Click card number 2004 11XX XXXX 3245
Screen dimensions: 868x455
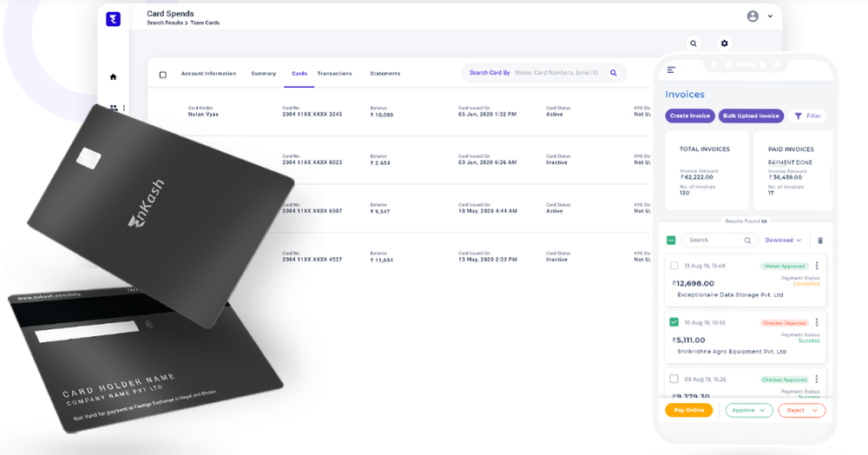tap(312, 114)
